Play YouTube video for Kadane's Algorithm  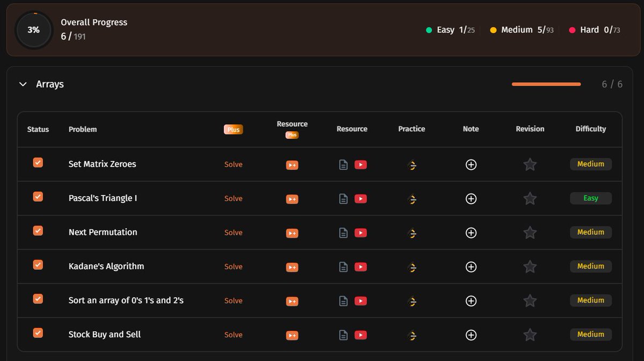361,267
